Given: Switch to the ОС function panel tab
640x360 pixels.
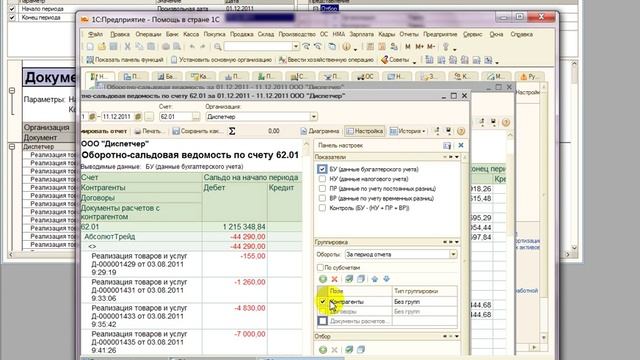Looking at the screenshot, I should coord(366,76).
